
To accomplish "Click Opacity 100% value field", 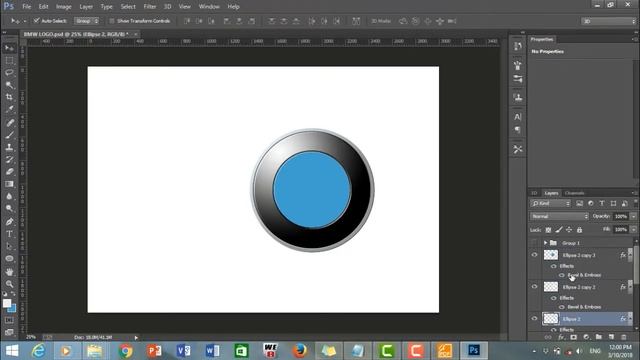I will (621, 216).
